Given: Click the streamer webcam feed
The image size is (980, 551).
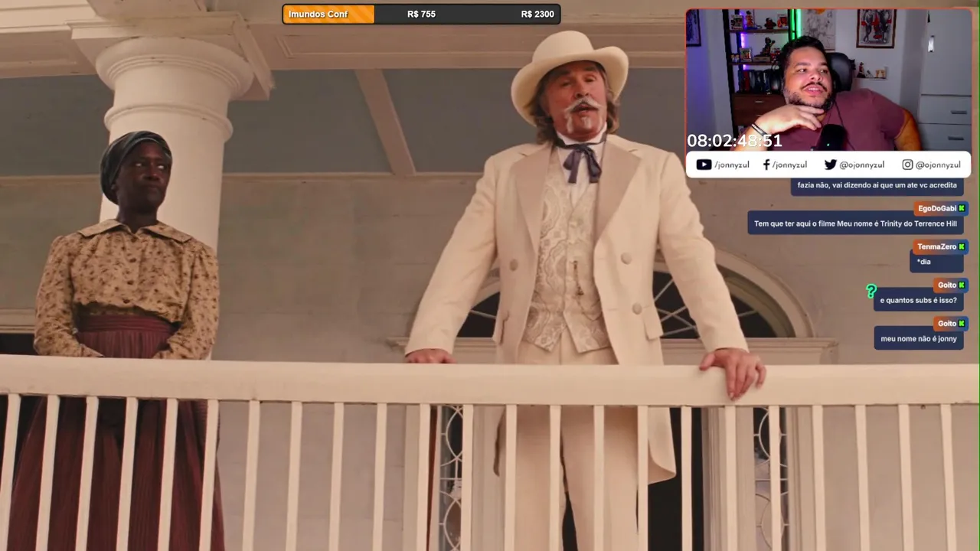Looking at the screenshot, I should (x=828, y=80).
